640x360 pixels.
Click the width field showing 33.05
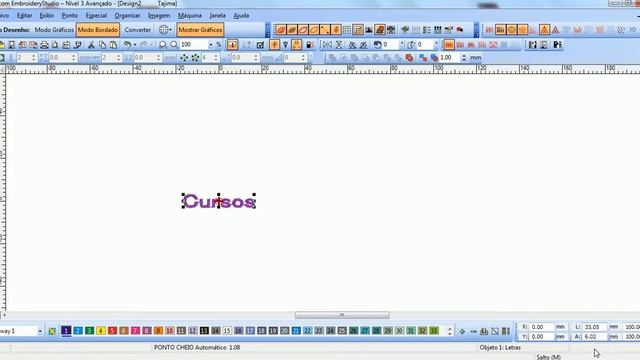(x=595, y=327)
